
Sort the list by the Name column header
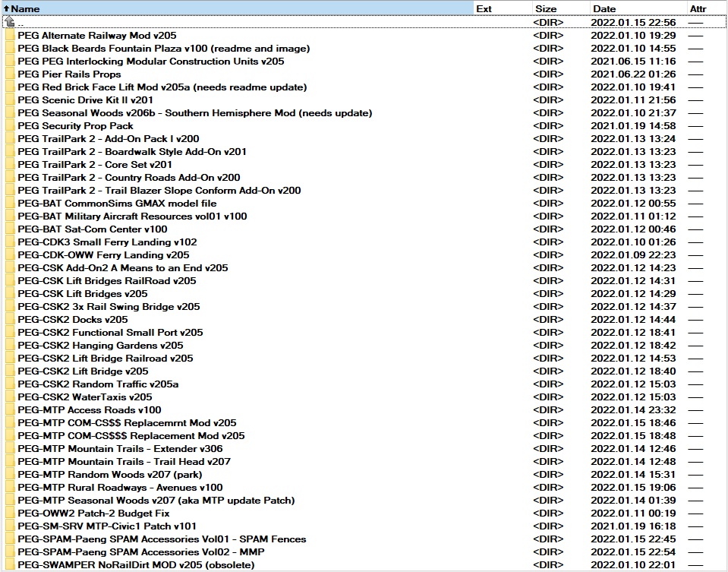pyautogui.click(x=237, y=8)
